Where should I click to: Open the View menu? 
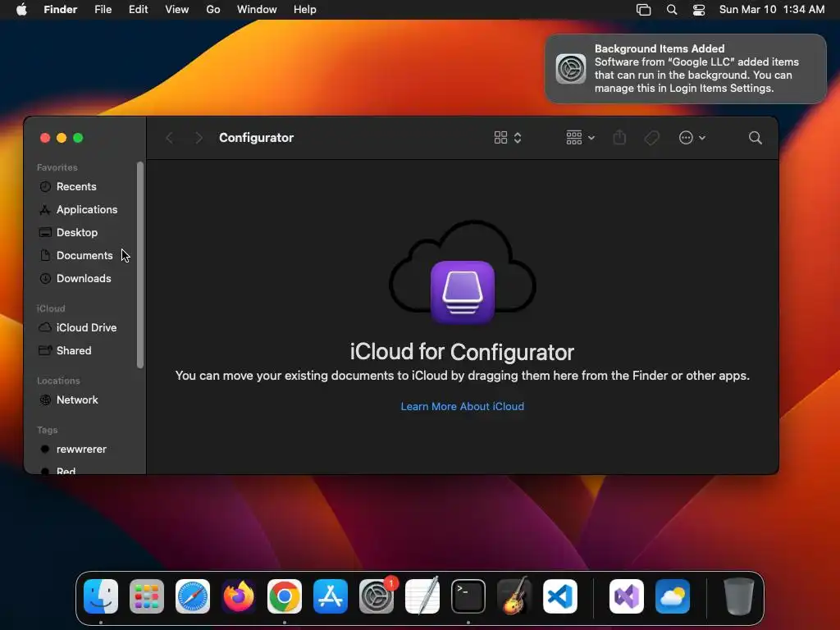pyautogui.click(x=177, y=10)
